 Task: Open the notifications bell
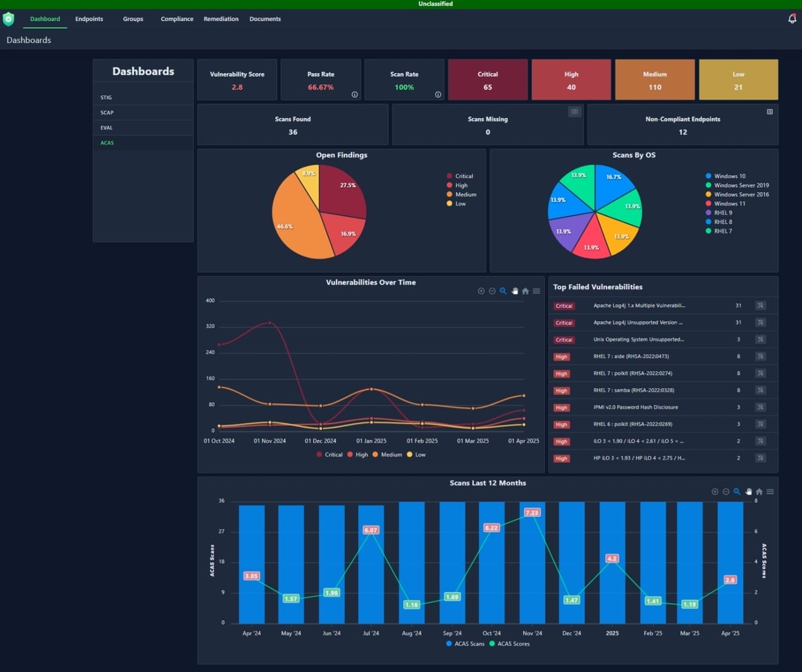tap(792, 19)
